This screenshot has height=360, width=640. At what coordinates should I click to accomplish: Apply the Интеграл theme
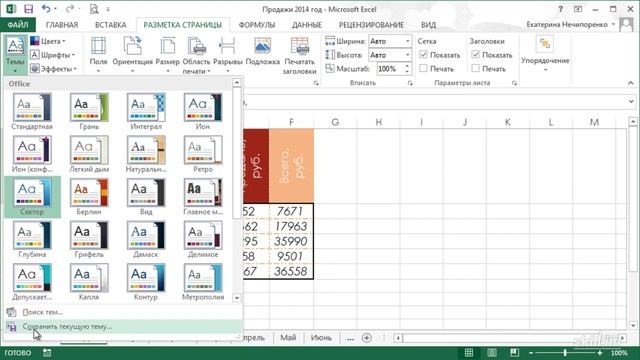[146, 111]
